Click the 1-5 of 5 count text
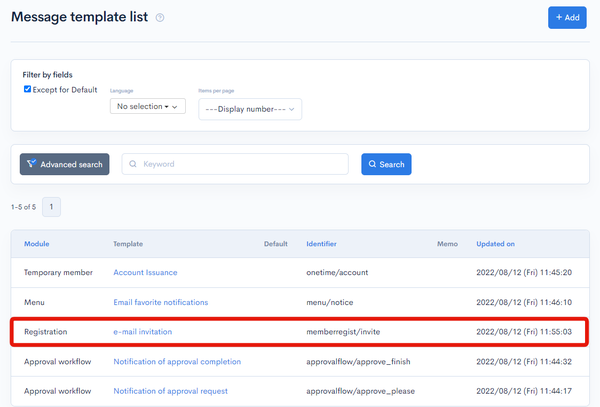The height and width of the screenshot is (407, 600). tap(23, 207)
